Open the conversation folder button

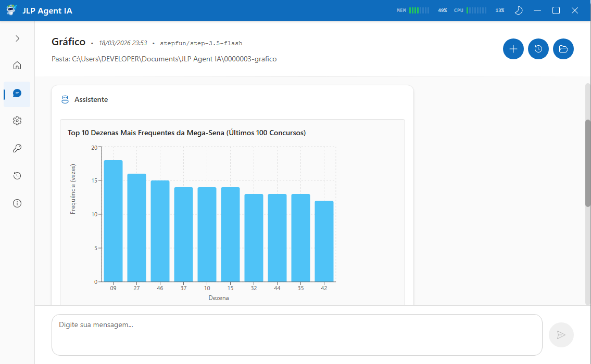coord(563,49)
